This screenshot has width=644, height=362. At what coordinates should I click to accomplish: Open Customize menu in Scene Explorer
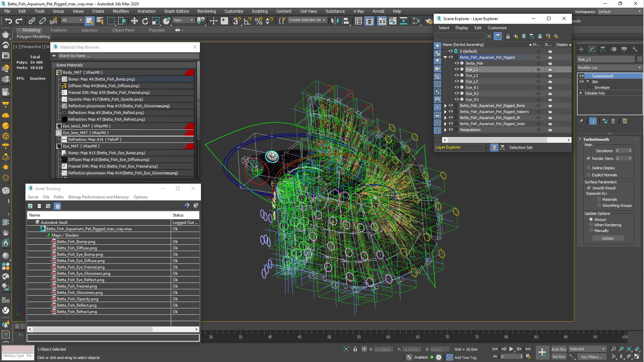coord(497,28)
